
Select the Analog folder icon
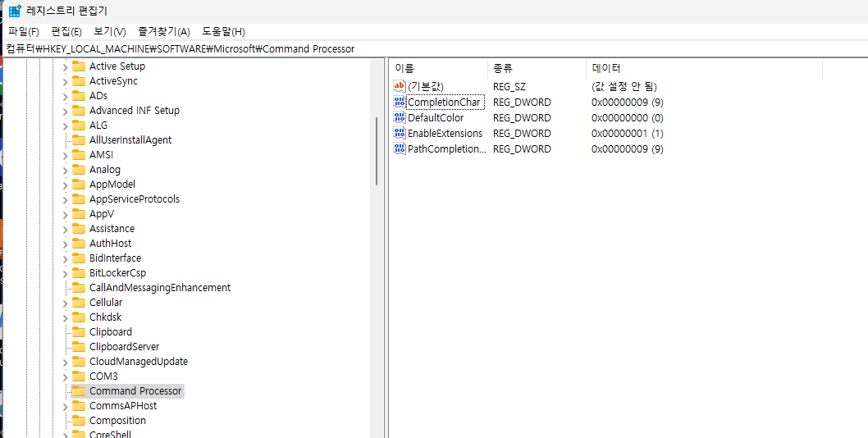click(79, 170)
